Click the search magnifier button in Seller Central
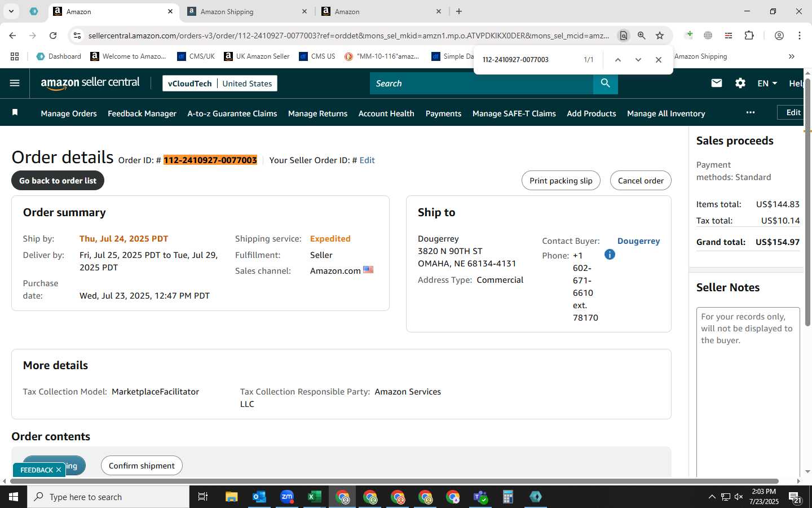 pos(605,83)
